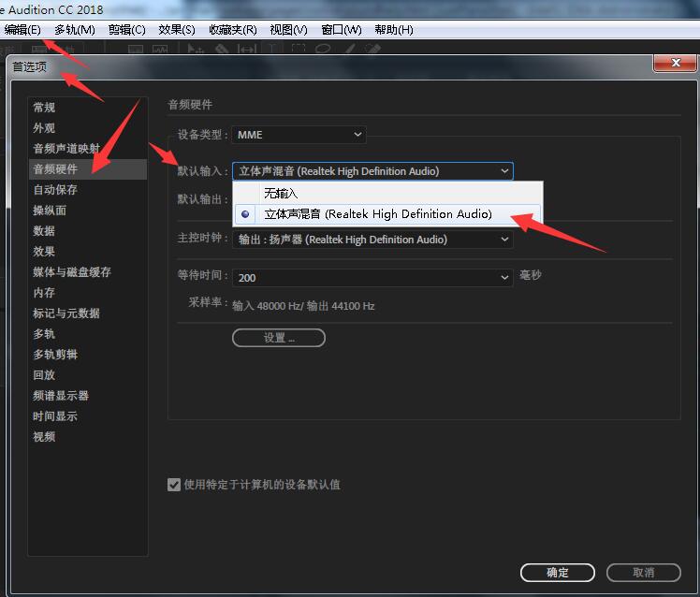The width and height of the screenshot is (700, 597).
Task: Click the 毫秒 unit label
Action: click(531, 274)
